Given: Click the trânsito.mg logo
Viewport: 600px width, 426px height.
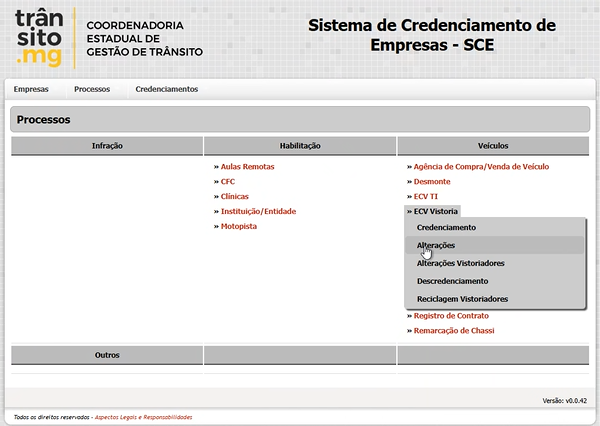Looking at the screenshot, I should coord(39,38).
